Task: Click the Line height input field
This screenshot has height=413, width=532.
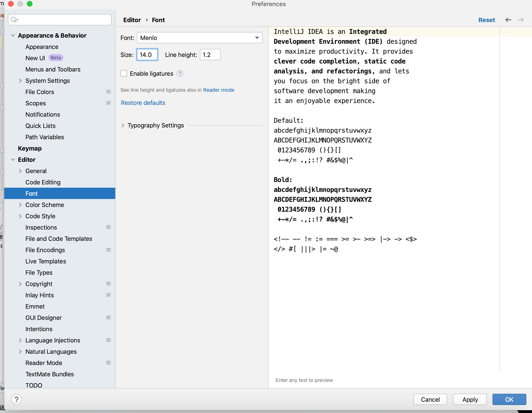Action: [x=210, y=55]
